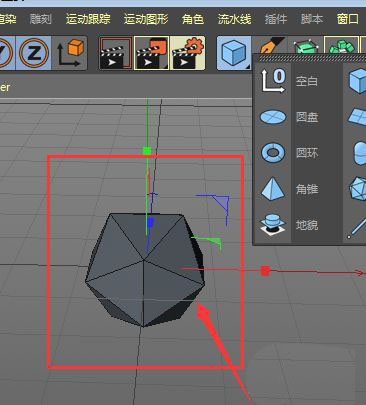366x405 pixels.
Task: Click the 地貌 label
Action: (307, 225)
